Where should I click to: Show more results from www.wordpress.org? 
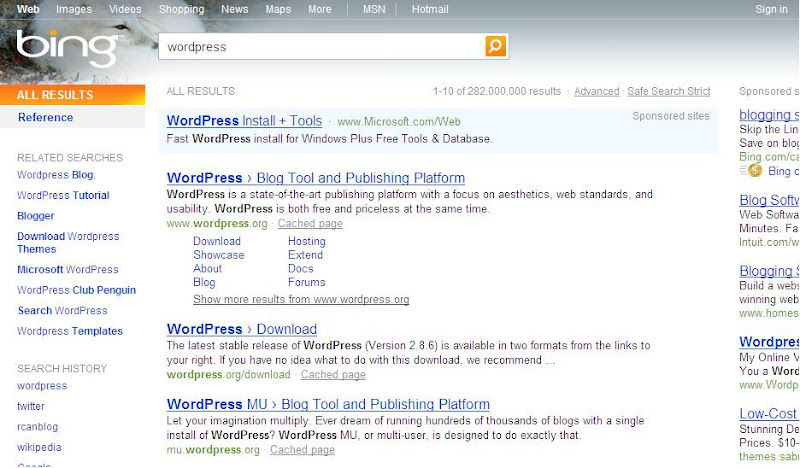[301, 300]
